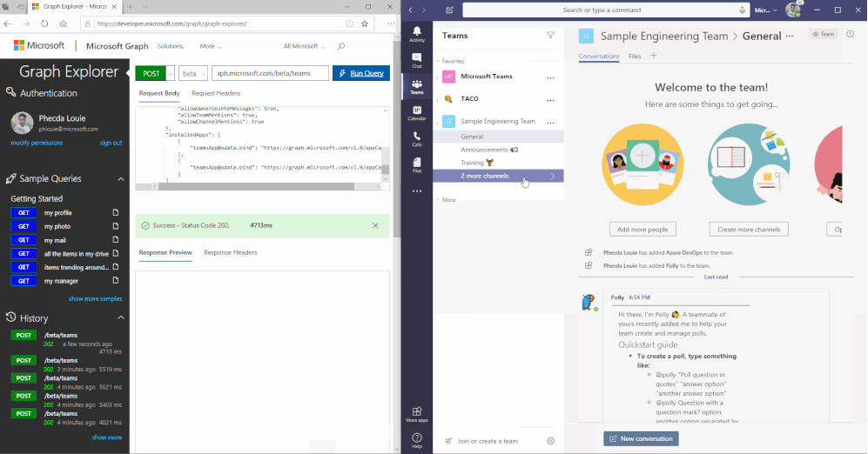The width and height of the screenshot is (868, 454).
Task: Select the Announcements channel
Action: click(485, 150)
